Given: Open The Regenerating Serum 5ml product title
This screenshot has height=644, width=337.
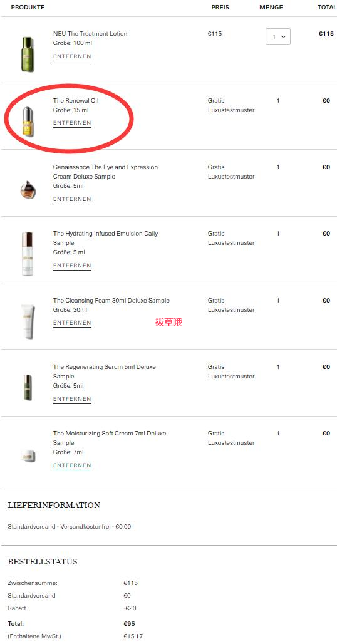Looking at the screenshot, I should [104, 371].
